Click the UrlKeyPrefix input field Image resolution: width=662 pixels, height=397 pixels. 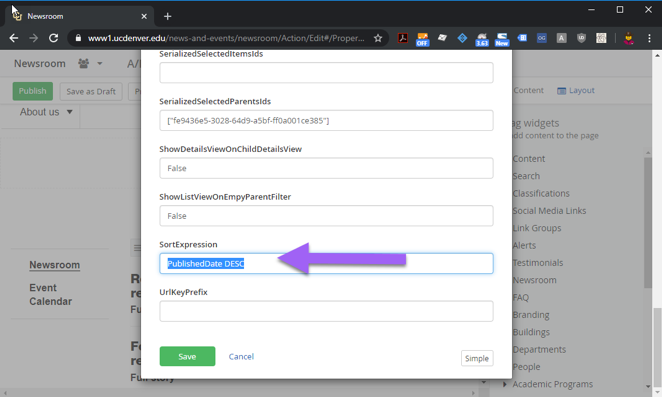tap(326, 311)
